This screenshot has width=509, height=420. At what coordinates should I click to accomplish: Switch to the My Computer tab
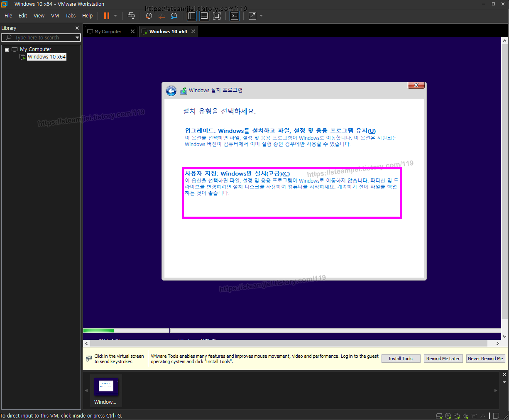coord(108,32)
